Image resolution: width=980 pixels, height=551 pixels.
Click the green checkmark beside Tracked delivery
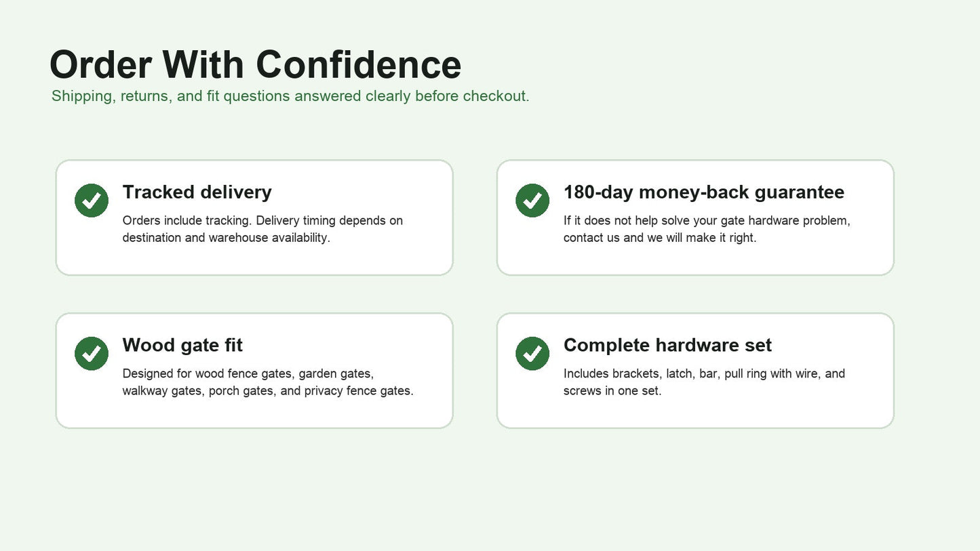92,201
